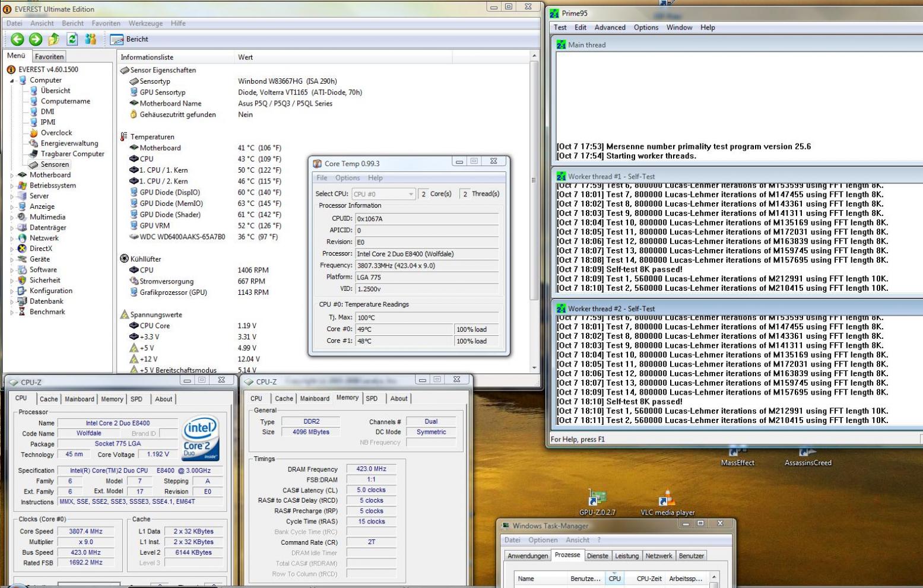
Task: Click the Intel Core 2 Duo logo in CPU-Z
Action: tap(201, 438)
